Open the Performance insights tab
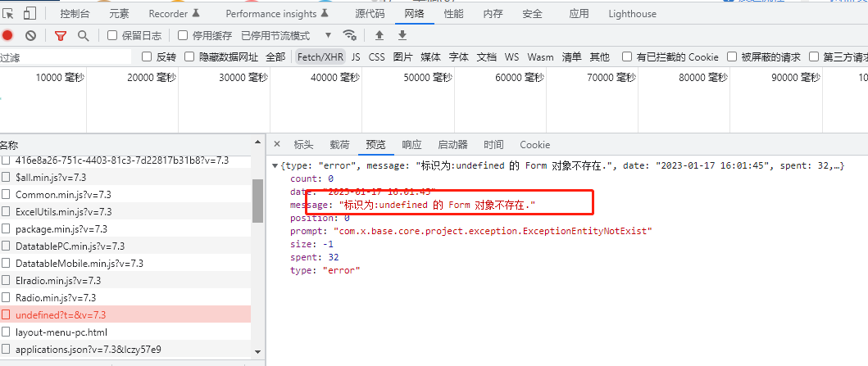This screenshot has width=868, height=366. click(277, 14)
